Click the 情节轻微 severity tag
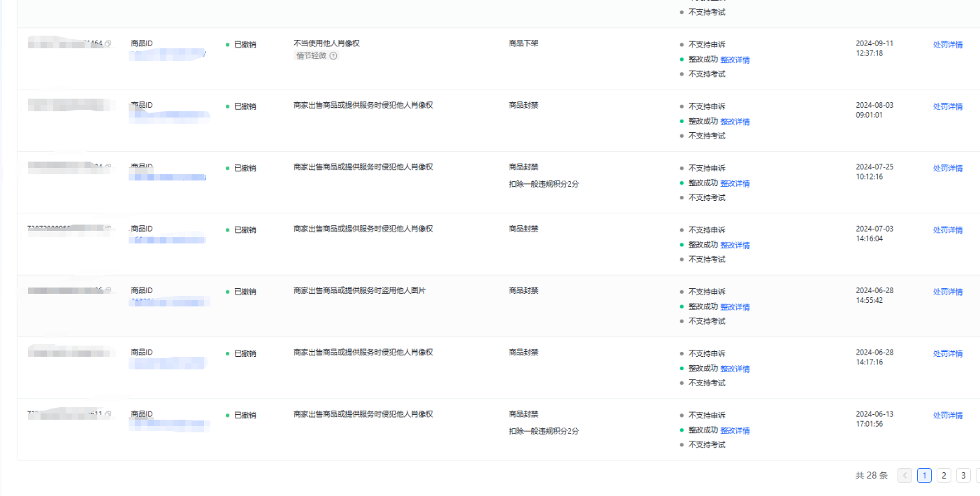The height and width of the screenshot is (496, 980). 311,56
